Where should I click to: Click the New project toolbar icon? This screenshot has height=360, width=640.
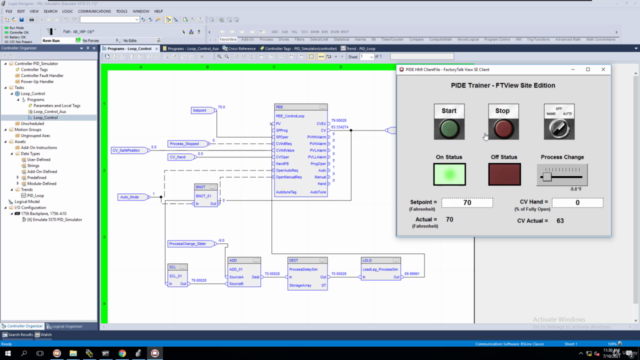tap(7, 20)
